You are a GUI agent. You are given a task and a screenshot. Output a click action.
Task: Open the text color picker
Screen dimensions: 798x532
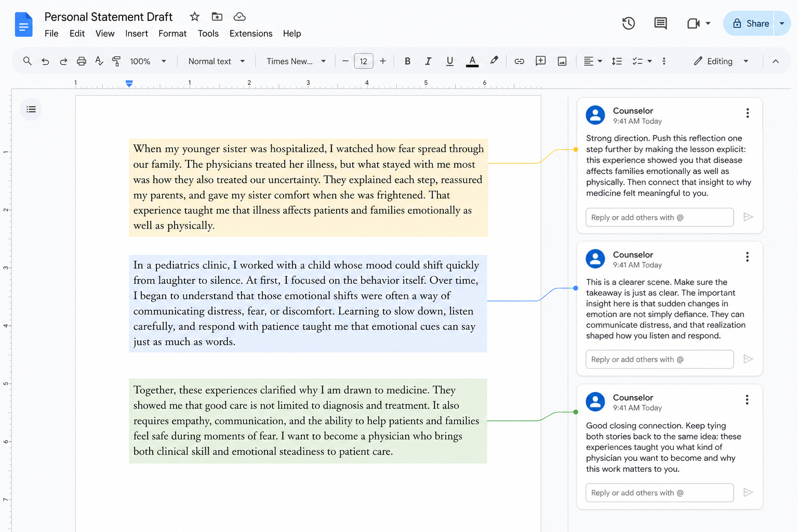pos(472,61)
